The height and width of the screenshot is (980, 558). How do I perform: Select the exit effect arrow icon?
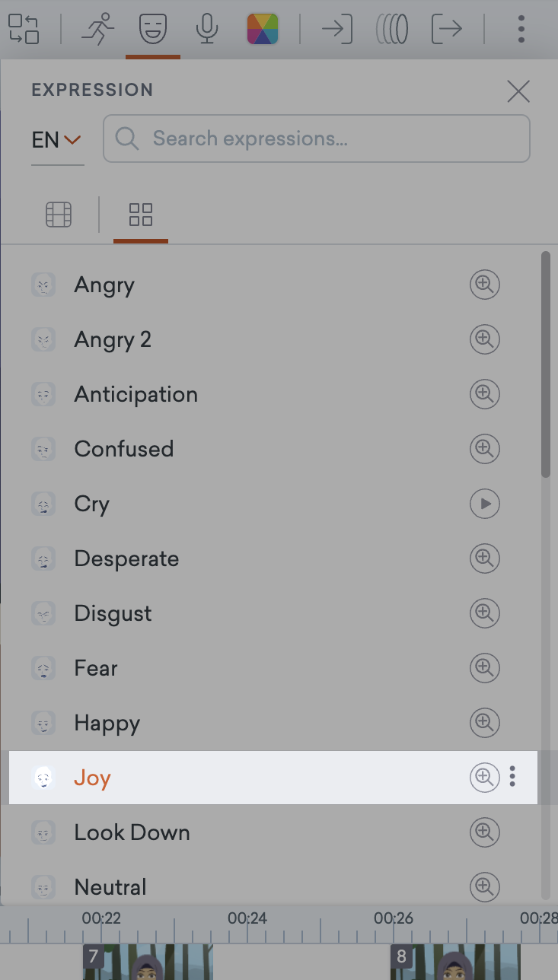(447, 29)
